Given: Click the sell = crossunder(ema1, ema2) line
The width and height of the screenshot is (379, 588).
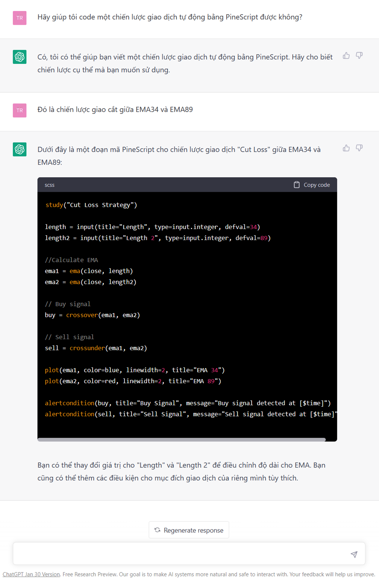Looking at the screenshot, I should [96, 348].
